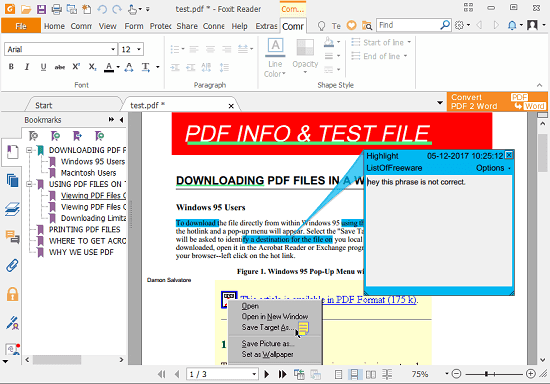This screenshot has height=384, width=550.
Task: Toggle superscript formatting
Action: [x=76, y=66]
